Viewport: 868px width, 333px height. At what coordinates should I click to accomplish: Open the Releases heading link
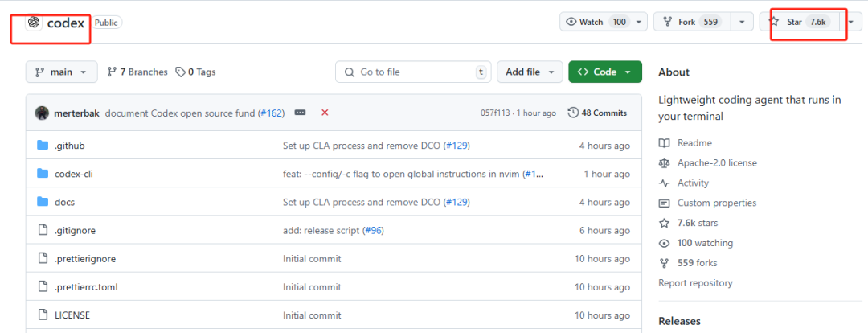point(680,321)
